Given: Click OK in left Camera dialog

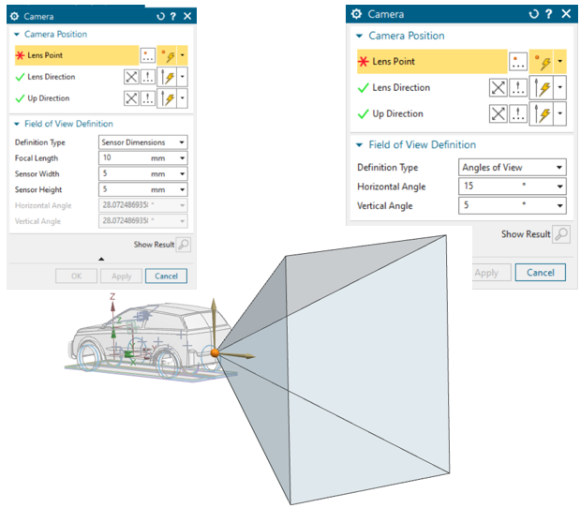Looking at the screenshot, I should pyautogui.click(x=76, y=276).
